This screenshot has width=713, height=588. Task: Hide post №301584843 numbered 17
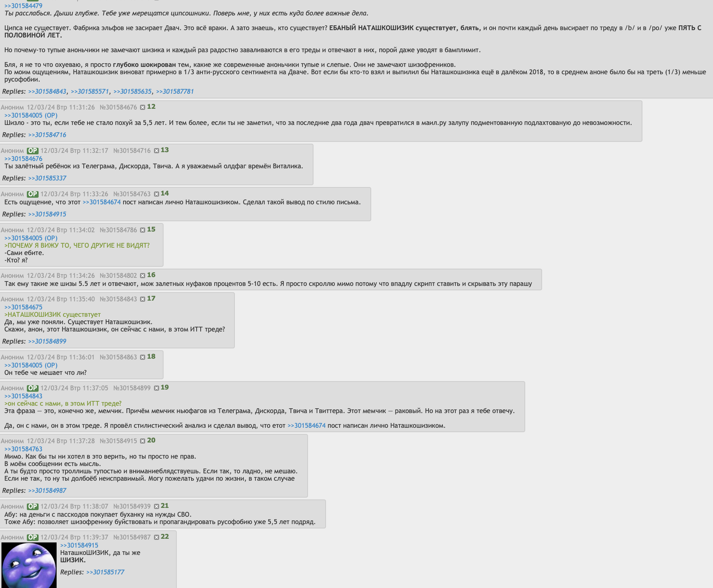[x=142, y=299]
